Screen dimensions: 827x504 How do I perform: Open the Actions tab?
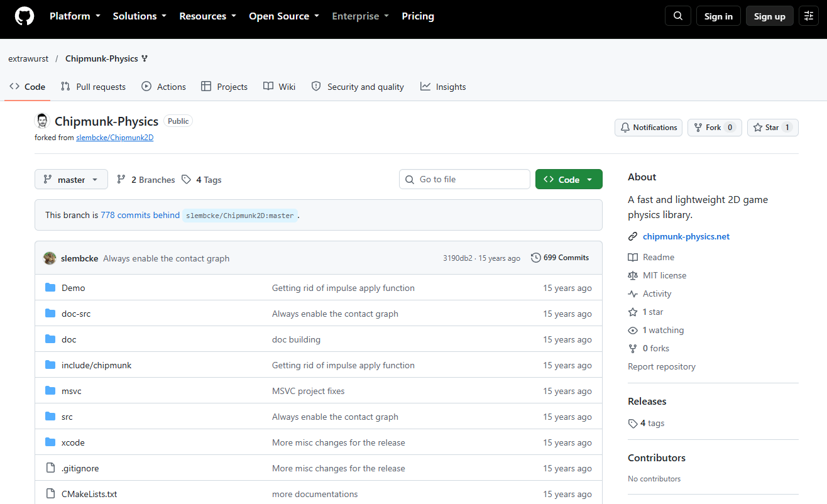pyautogui.click(x=164, y=87)
